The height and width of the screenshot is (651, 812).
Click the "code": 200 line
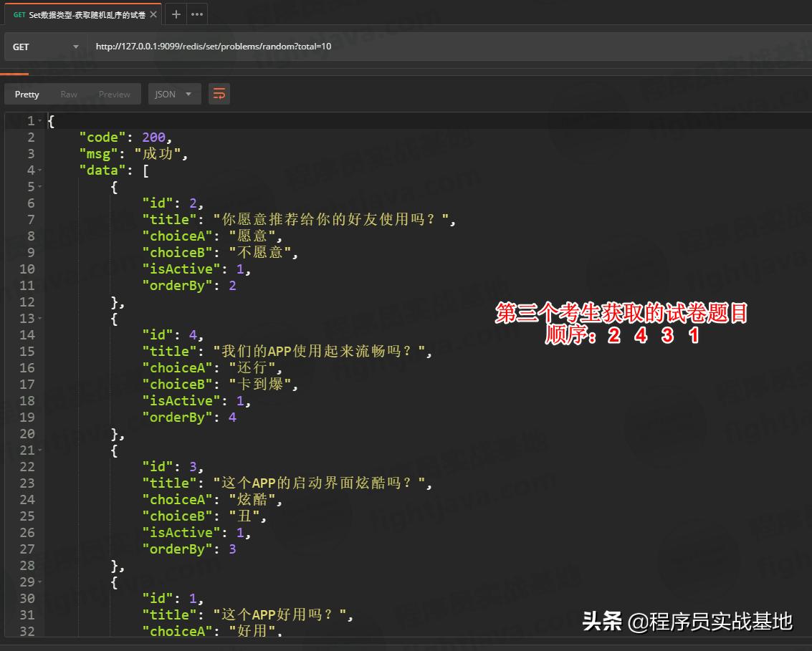[x=125, y=137]
